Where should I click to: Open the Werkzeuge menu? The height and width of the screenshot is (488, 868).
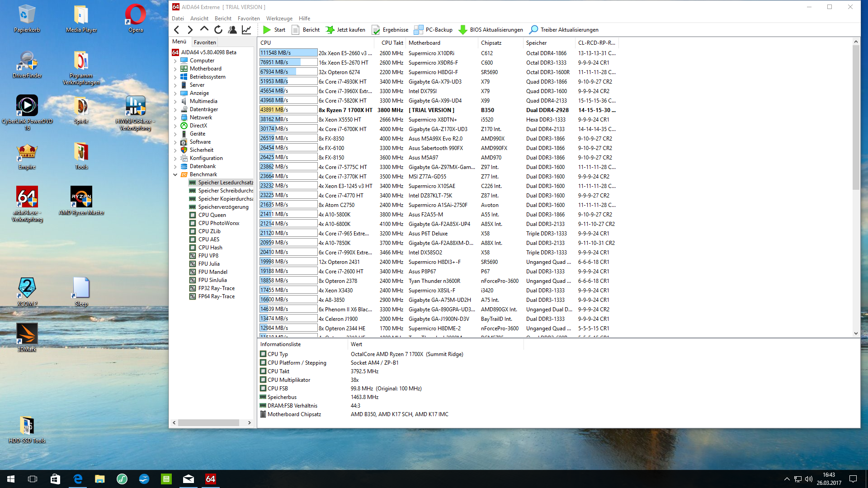(279, 19)
